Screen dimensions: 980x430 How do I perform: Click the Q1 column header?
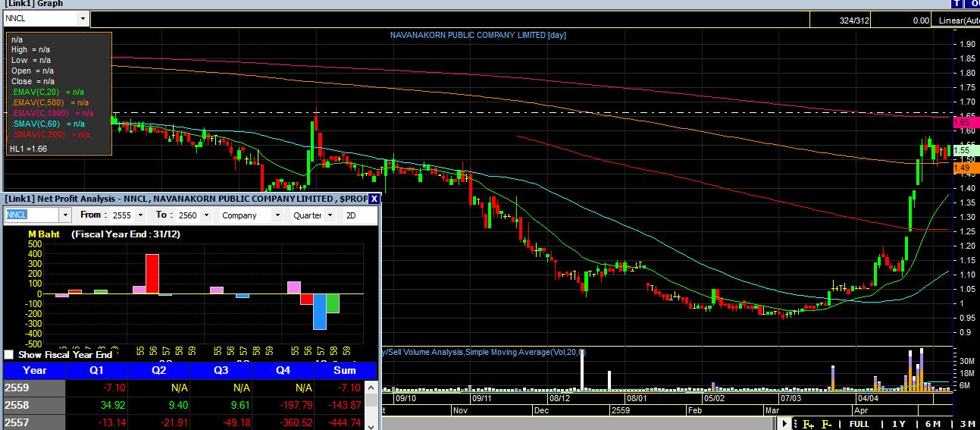click(96, 371)
